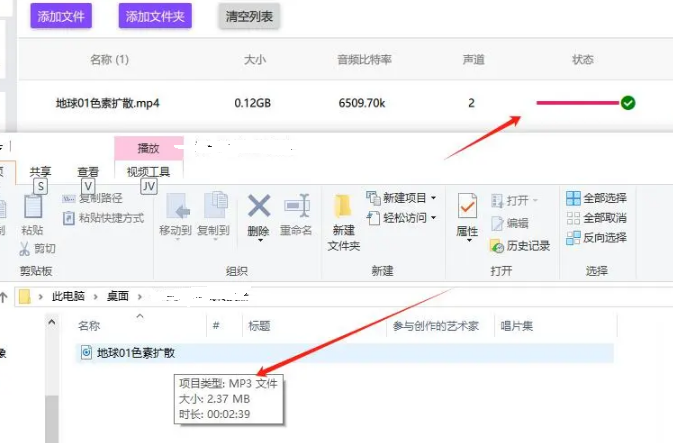Click the 打开 ribbon item
673x443 pixels.
[x=513, y=200]
